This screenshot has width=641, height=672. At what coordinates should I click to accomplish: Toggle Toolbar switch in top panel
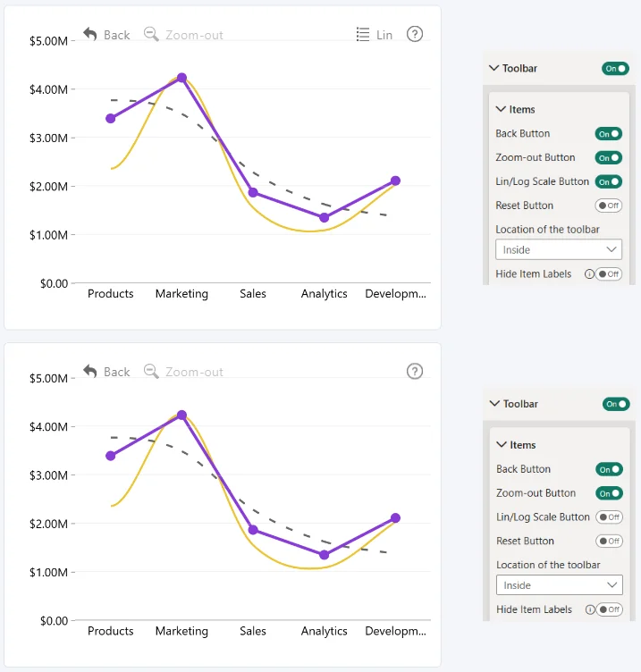[615, 69]
